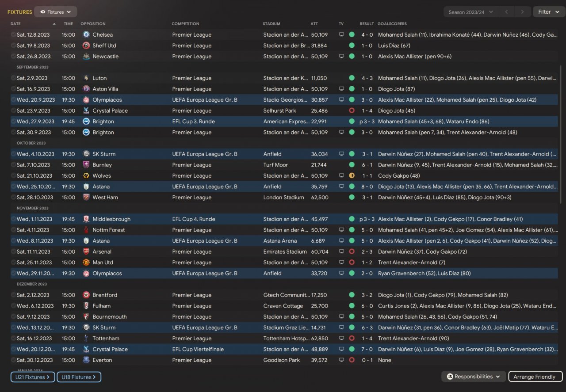Click the Nottm Forest club badge

[x=86, y=230]
